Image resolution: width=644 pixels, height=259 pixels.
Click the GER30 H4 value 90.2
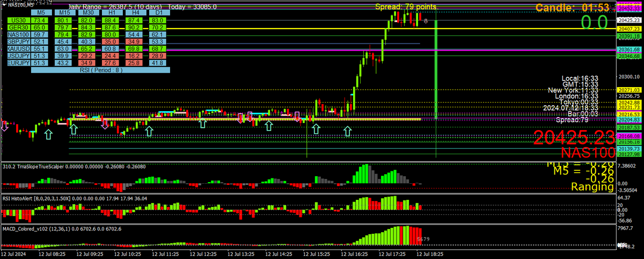point(135,27)
